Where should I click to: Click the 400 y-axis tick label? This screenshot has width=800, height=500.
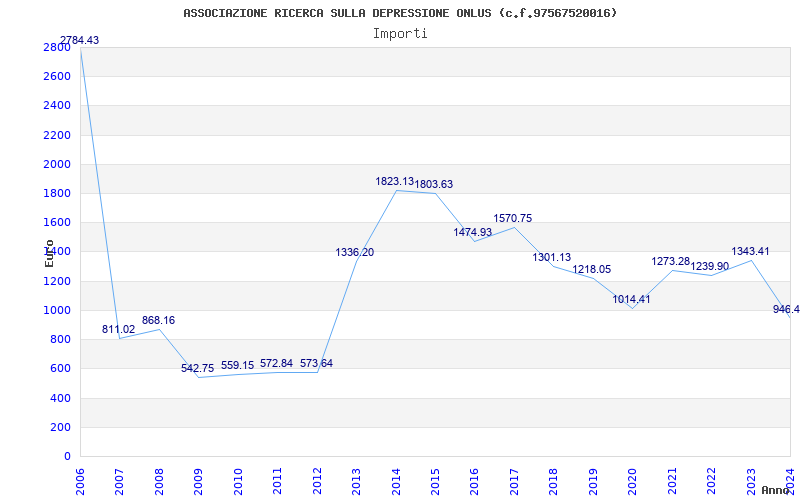(x=60, y=398)
